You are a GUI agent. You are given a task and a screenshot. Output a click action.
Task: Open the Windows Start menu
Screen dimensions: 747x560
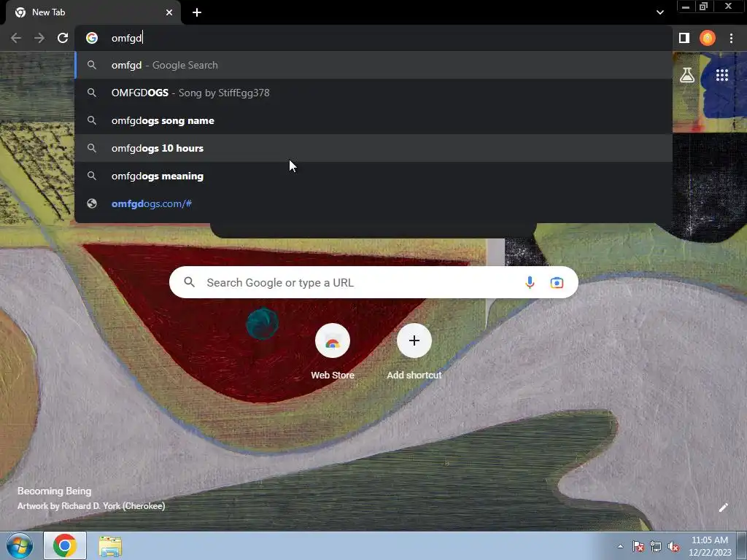(20, 545)
